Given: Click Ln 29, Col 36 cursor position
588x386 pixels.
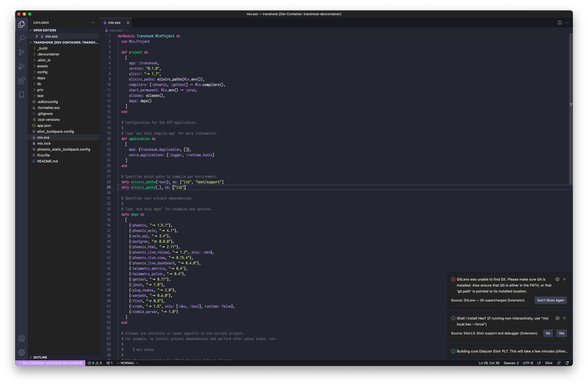Looking at the screenshot, I should [489, 363].
